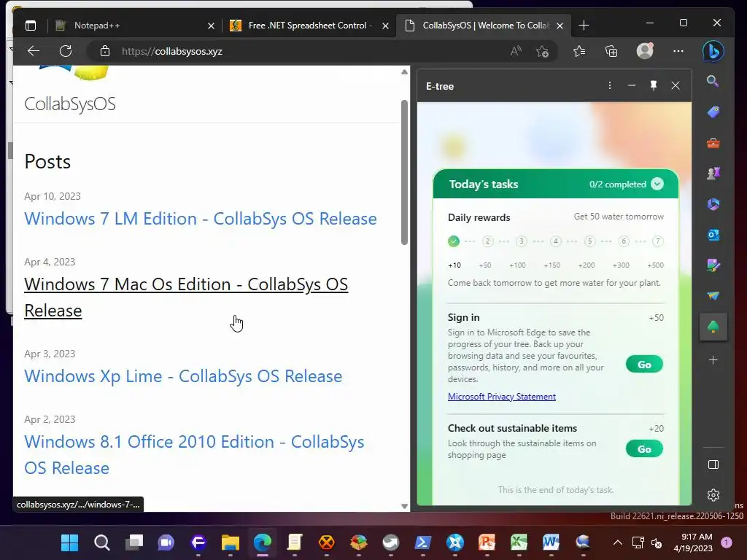Click the user profile avatar
747x560 pixels.
[x=645, y=51]
